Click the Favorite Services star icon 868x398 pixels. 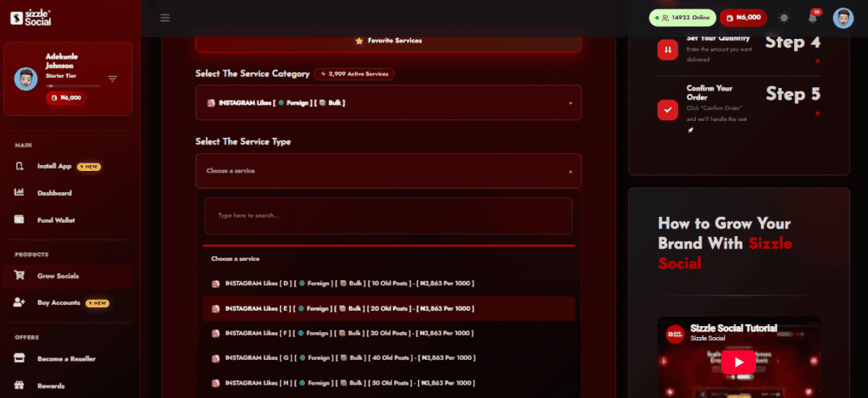coord(359,41)
